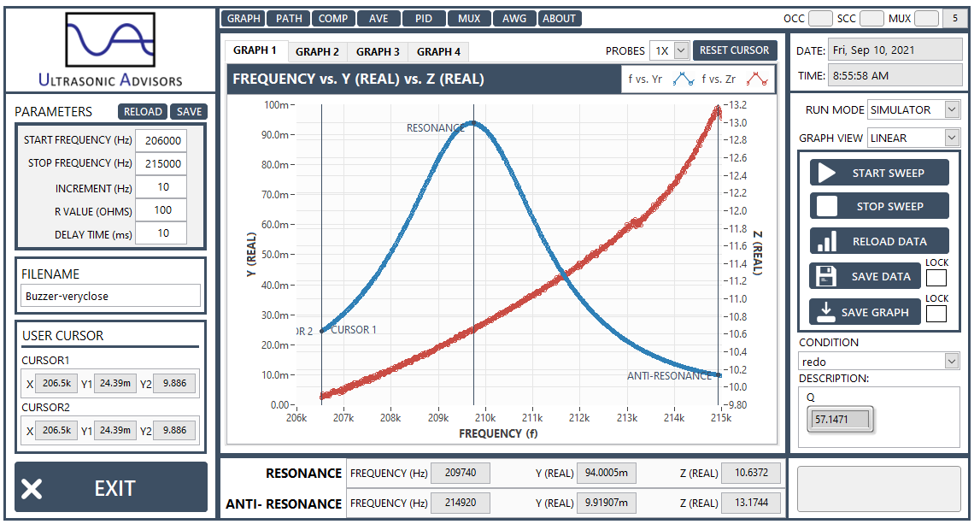
Task: Click the DATE field Fri, Sep 10, 2021
Action: click(x=895, y=50)
